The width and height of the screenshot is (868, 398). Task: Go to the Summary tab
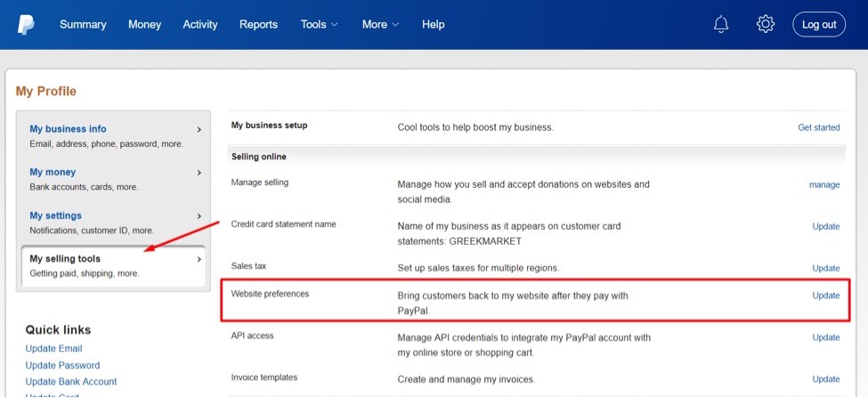pos(83,24)
